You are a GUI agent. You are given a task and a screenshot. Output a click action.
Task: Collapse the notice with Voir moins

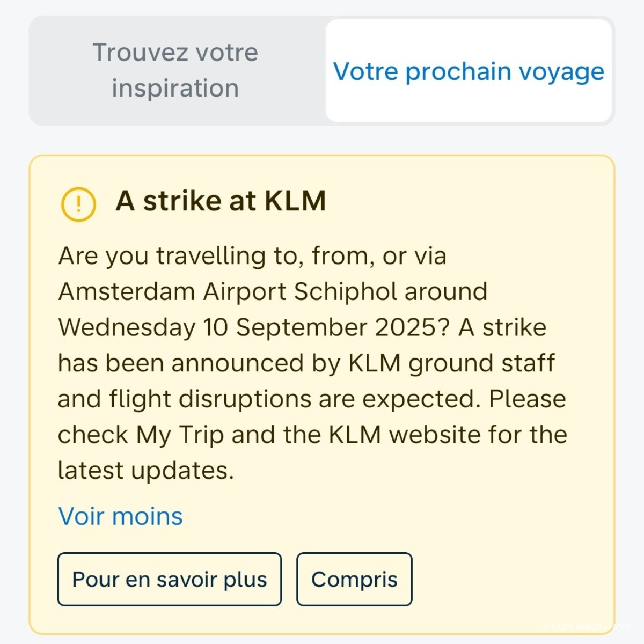pyautogui.click(x=121, y=516)
